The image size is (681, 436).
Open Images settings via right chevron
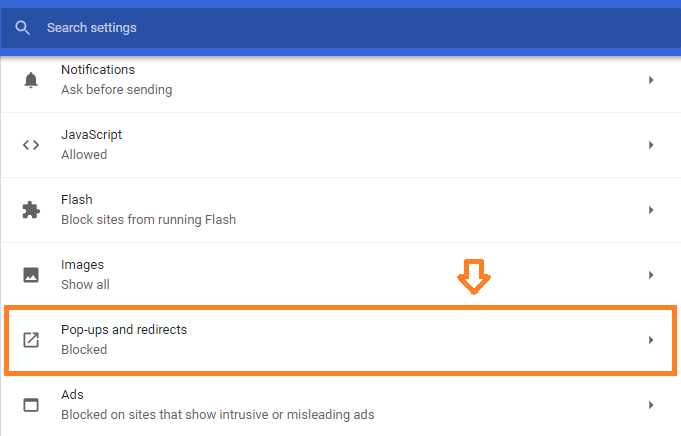(651, 275)
